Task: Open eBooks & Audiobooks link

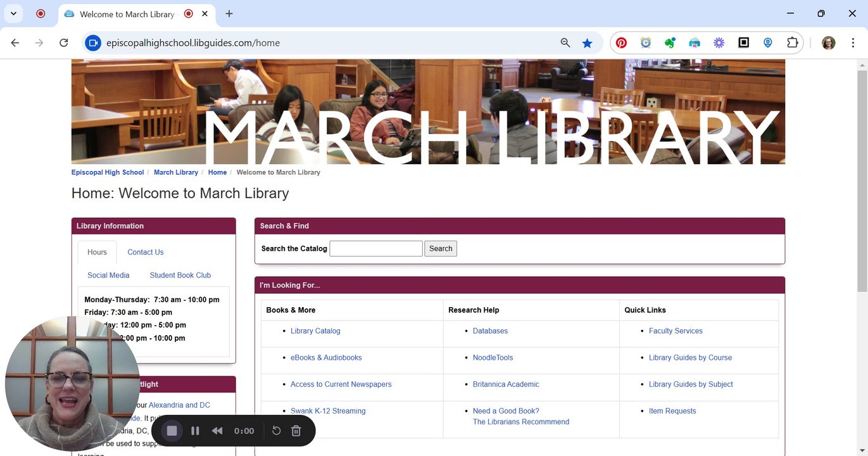Action: [326, 358]
